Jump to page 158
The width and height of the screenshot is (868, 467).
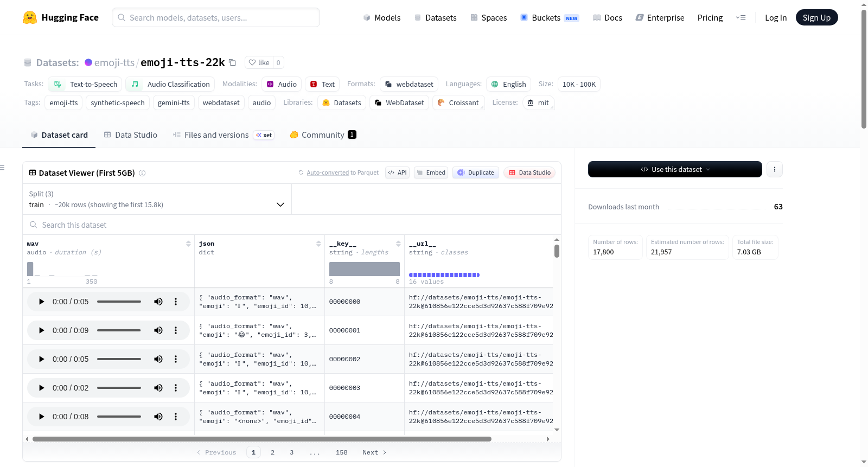coord(342,452)
